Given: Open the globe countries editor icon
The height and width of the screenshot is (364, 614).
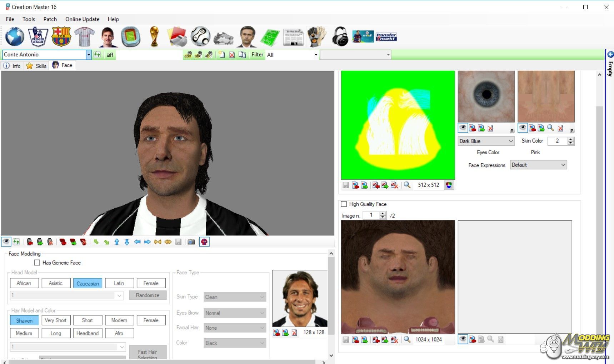Looking at the screenshot, I should pyautogui.click(x=15, y=37).
